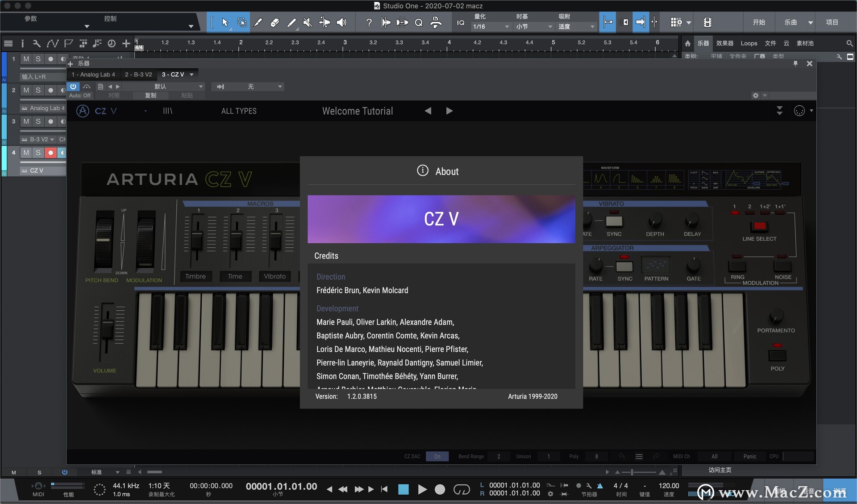Start playback with transport play button

click(422, 490)
